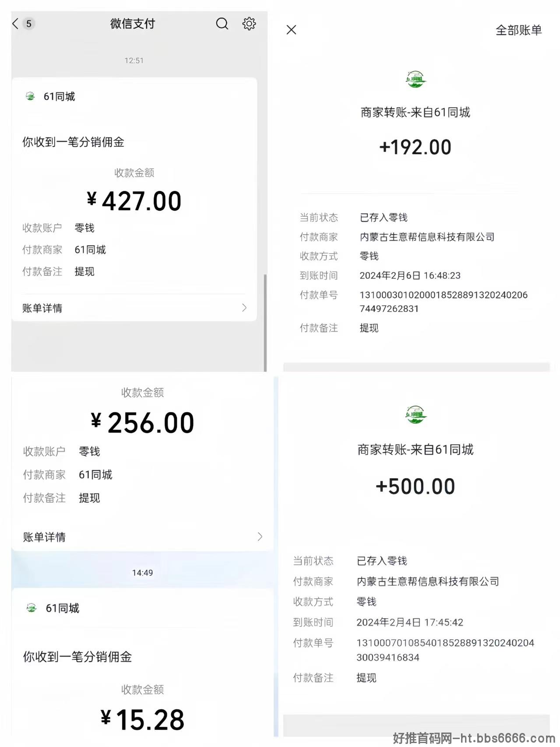Image resolution: width=560 pixels, height=747 pixels.
Task: Tap the back arrow with badge 5
Action: tap(24, 24)
